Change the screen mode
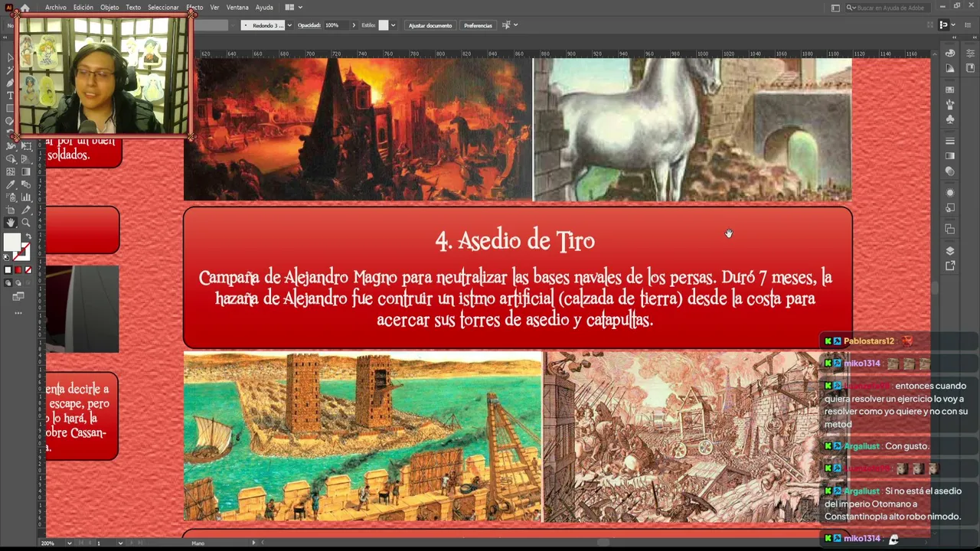This screenshot has height=551, width=980. [x=18, y=296]
